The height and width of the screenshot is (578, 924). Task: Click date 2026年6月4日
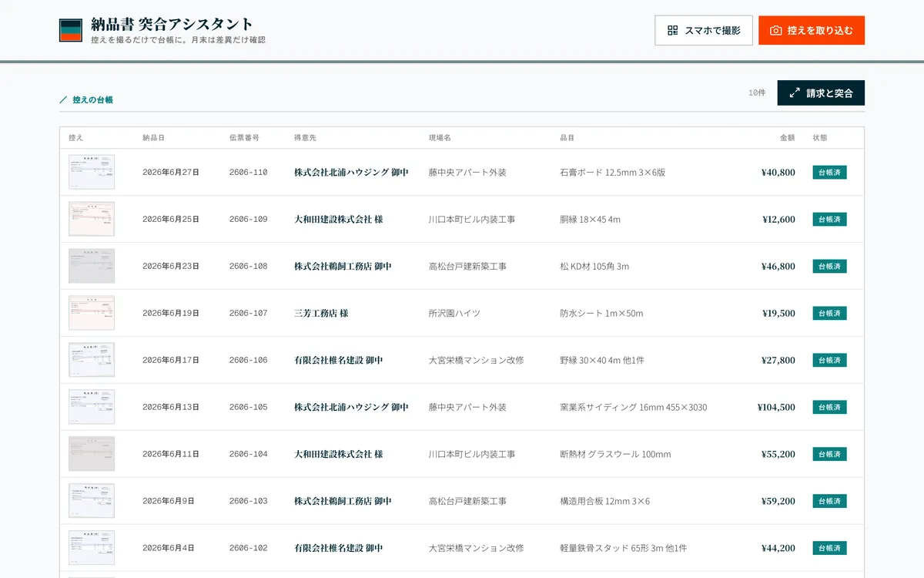(169, 548)
